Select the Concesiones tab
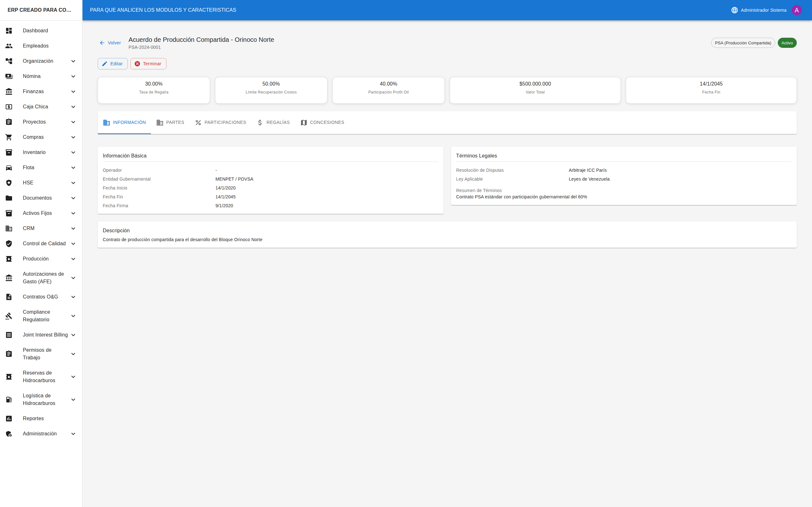Screen dimensions: 812x507 (322, 122)
